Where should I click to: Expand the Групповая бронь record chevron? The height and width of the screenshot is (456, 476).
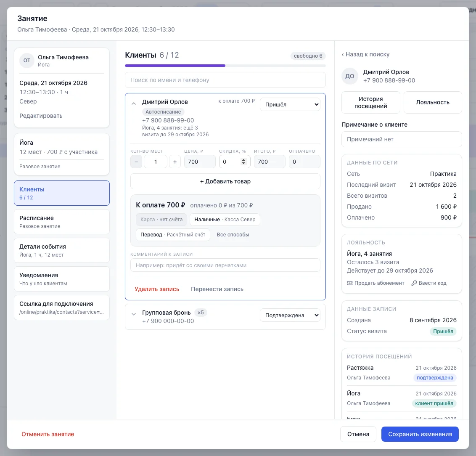click(134, 314)
